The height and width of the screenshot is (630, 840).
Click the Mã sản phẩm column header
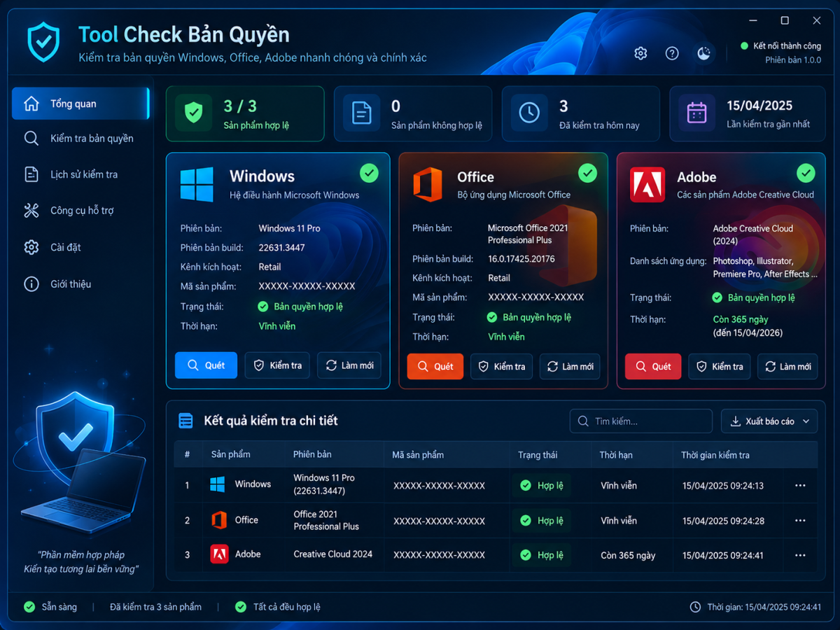pos(418,454)
